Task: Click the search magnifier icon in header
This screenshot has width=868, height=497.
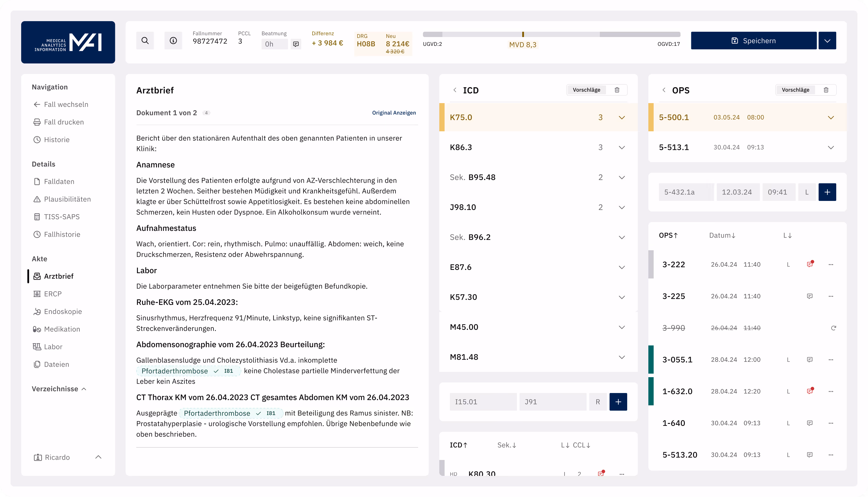Action: (145, 41)
